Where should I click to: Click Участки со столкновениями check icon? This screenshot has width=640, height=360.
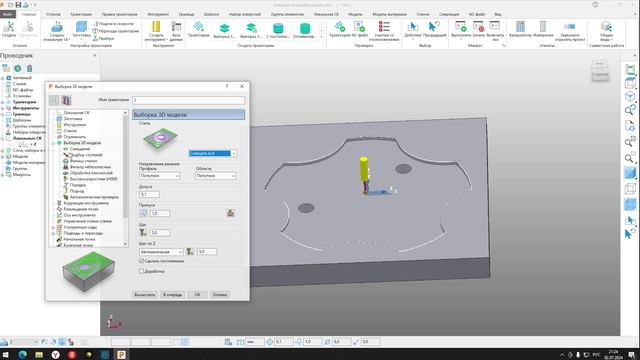pos(384,31)
